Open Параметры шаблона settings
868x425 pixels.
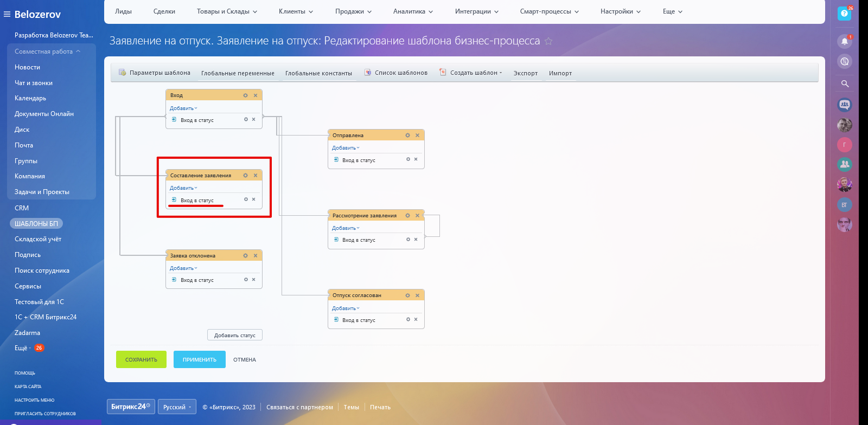(155, 73)
